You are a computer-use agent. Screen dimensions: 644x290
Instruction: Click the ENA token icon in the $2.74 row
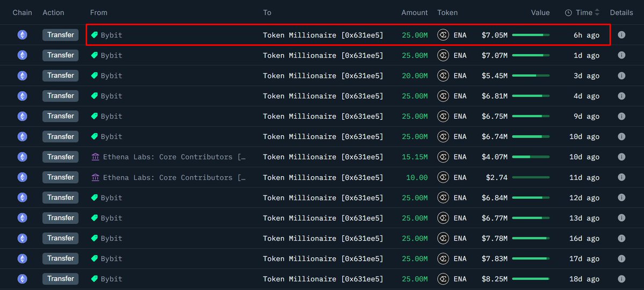point(443,177)
